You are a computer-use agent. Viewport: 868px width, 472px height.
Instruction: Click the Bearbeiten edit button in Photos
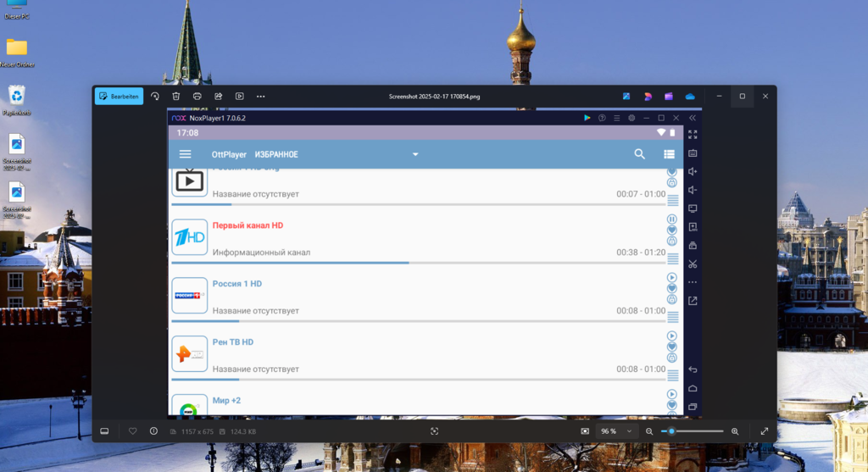(119, 97)
